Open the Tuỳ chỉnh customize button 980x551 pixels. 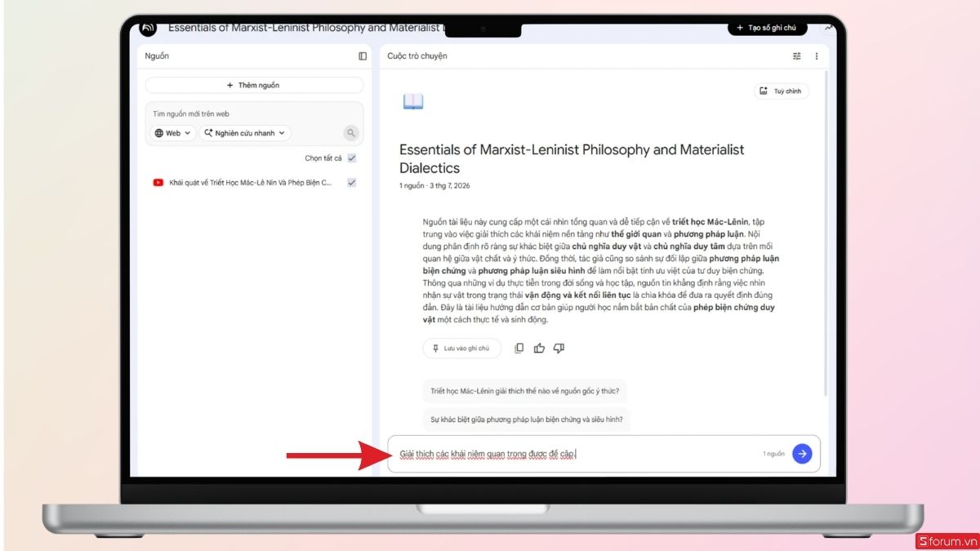[x=782, y=91]
